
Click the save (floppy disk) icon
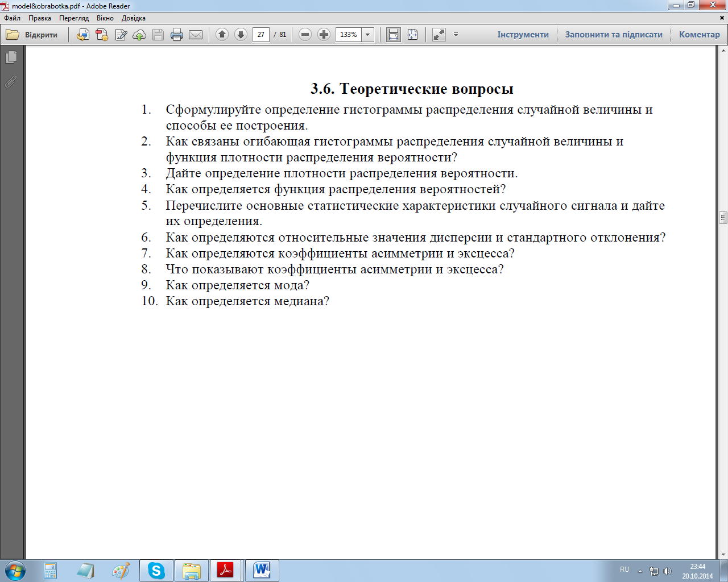pos(158,35)
